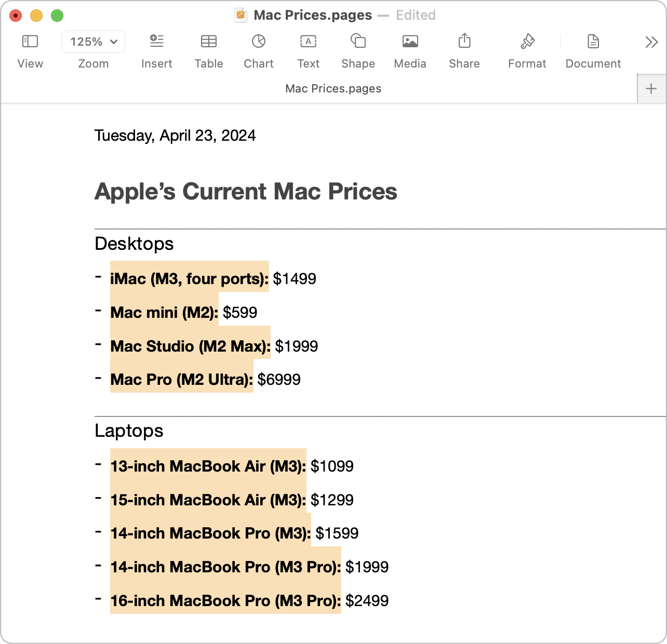Image resolution: width=667 pixels, height=644 pixels.
Task: Insert a shape via Shape icon
Action: tap(358, 41)
